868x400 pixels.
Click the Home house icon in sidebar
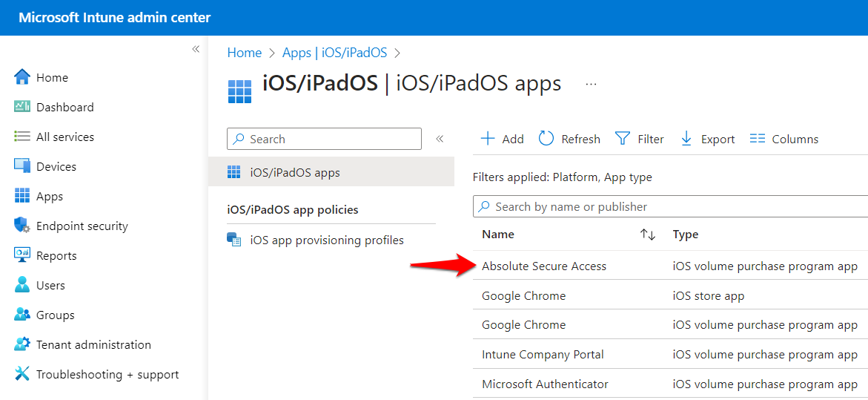21,77
